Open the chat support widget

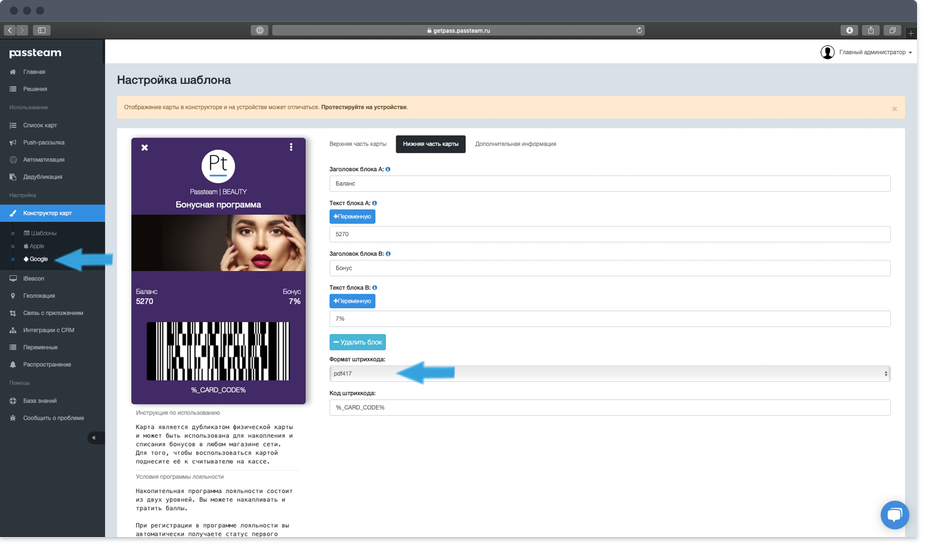pyautogui.click(x=895, y=515)
